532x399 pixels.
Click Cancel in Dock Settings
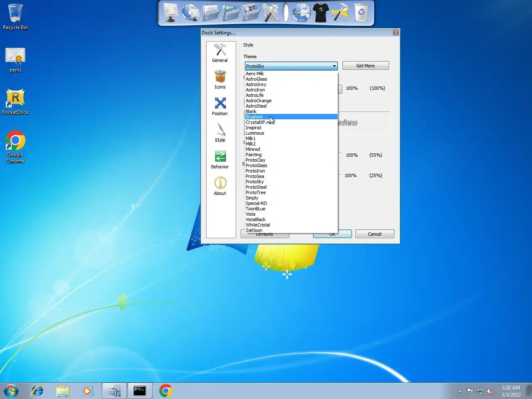[374, 234]
